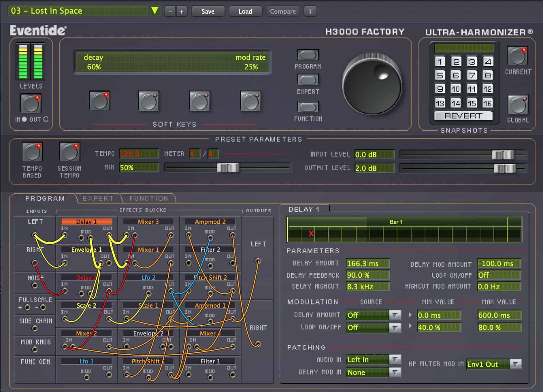This screenshot has height=392, width=543.
Task: Switch to the EXPERT tab
Action: [98, 198]
